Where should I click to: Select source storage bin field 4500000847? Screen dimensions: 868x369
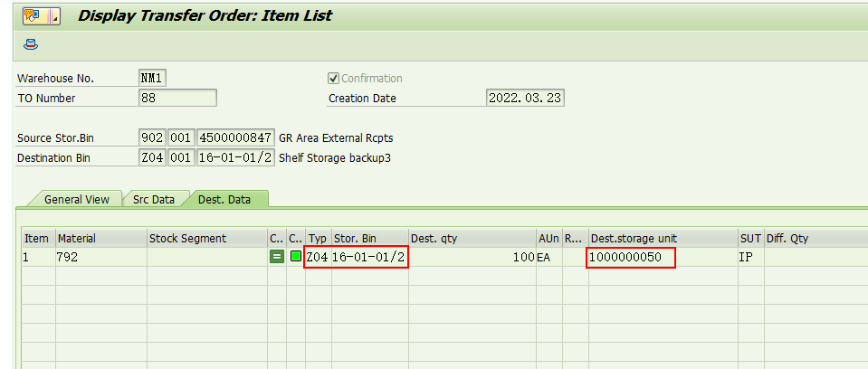235,137
